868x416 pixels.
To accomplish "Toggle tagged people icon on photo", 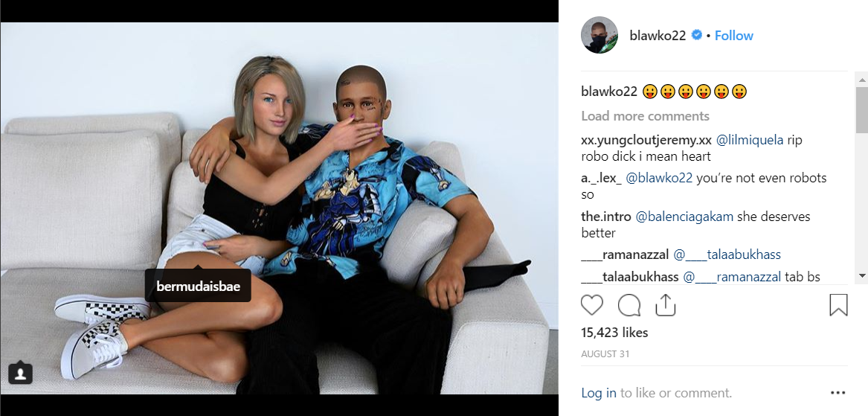I will tap(21, 373).
